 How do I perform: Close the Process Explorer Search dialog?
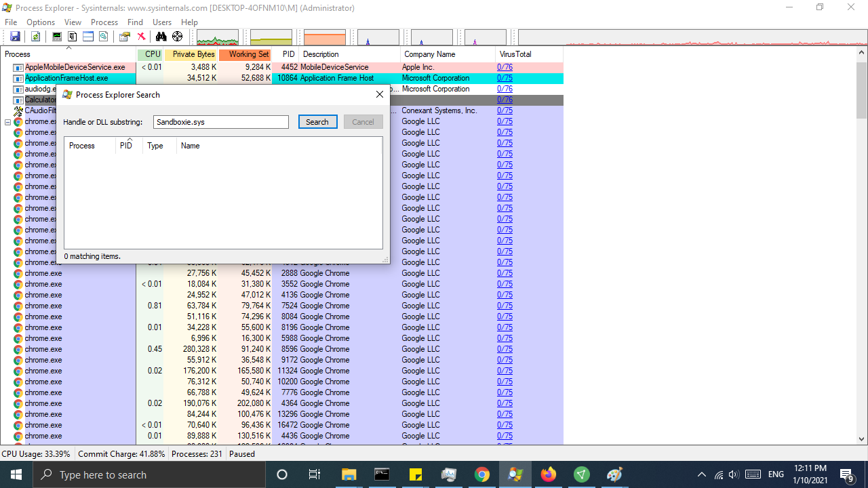click(380, 95)
